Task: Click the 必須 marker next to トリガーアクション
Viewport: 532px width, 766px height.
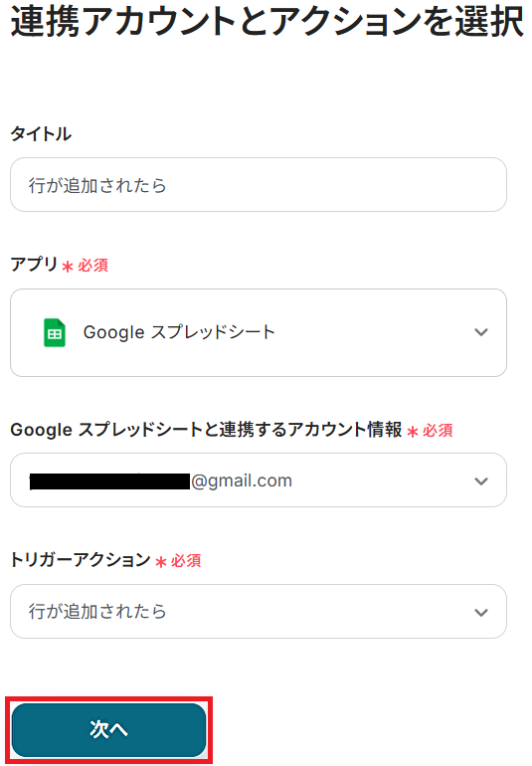Action: [186, 561]
